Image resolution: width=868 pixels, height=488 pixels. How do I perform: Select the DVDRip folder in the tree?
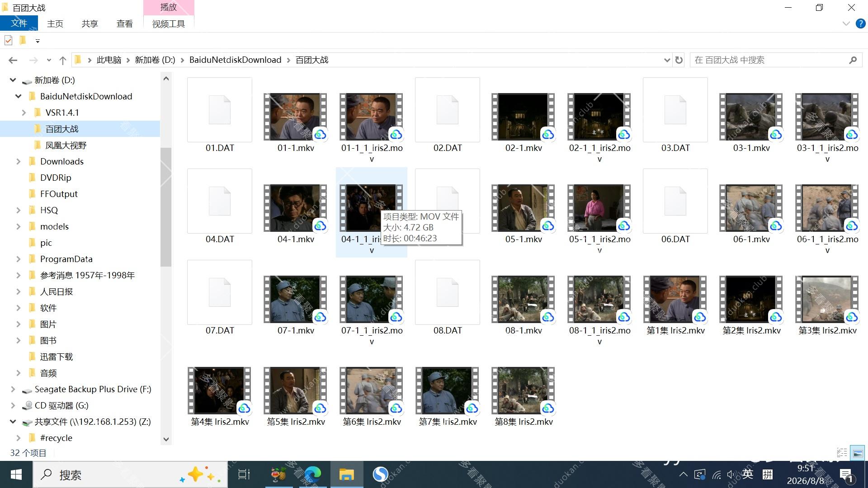pyautogui.click(x=56, y=178)
